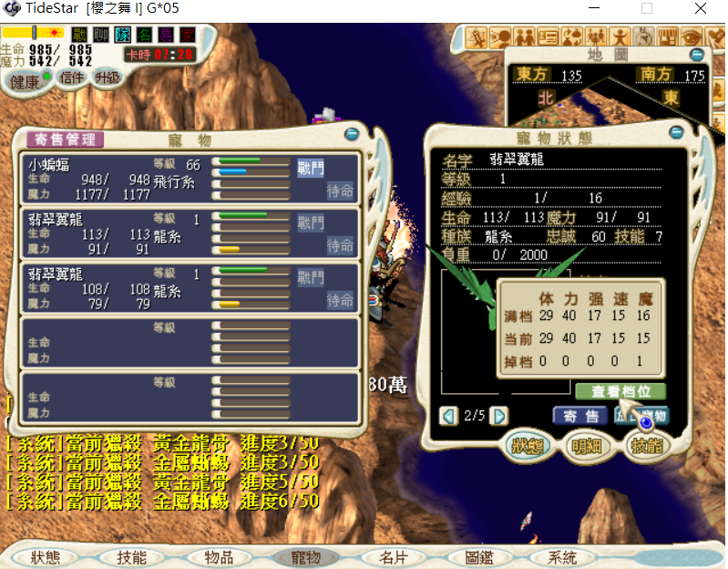Toggle 待命 for 小蝙蝠 pet
728x569 pixels.
(x=340, y=191)
